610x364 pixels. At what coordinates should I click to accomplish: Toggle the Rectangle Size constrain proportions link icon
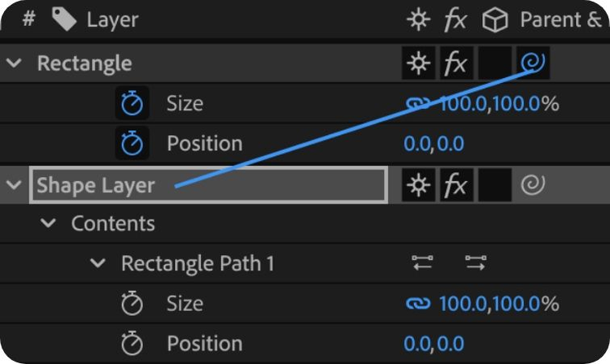pos(418,104)
